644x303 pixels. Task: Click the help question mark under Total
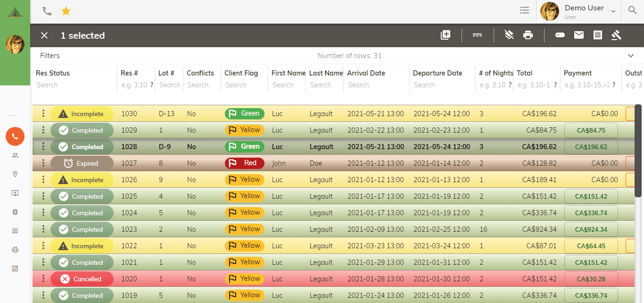pos(555,85)
